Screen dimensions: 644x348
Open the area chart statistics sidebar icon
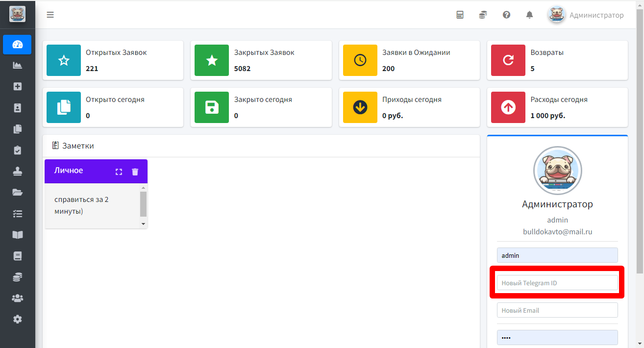point(18,65)
